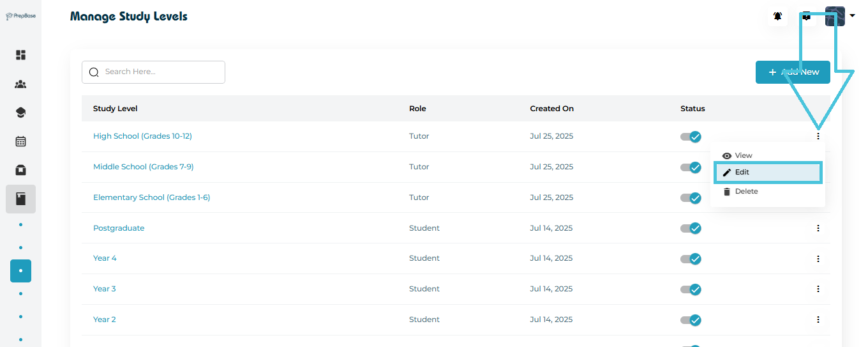Disable status switch for Postgraduate
868x347 pixels.
(x=691, y=228)
